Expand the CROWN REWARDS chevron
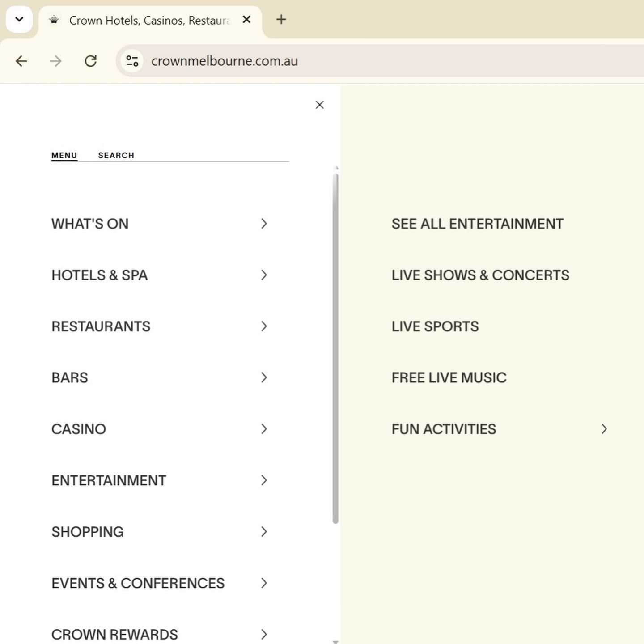Viewport: 644px width, 644px height. [264, 635]
